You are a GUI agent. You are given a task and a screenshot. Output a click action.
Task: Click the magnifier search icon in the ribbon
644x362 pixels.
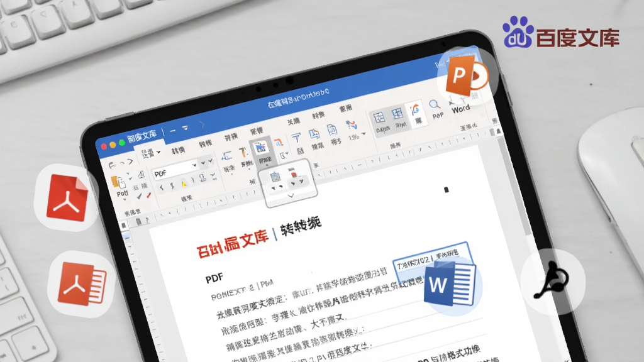coord(435,105)
